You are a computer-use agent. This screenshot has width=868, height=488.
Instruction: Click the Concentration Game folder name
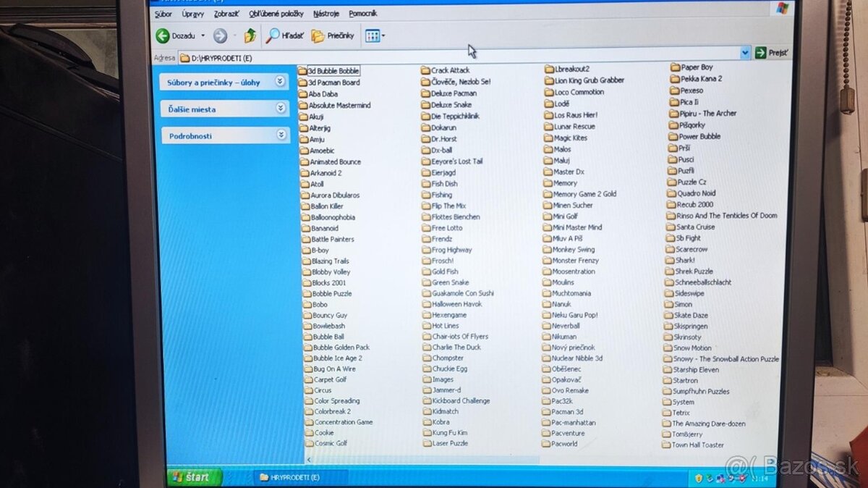tap(344, 422)
